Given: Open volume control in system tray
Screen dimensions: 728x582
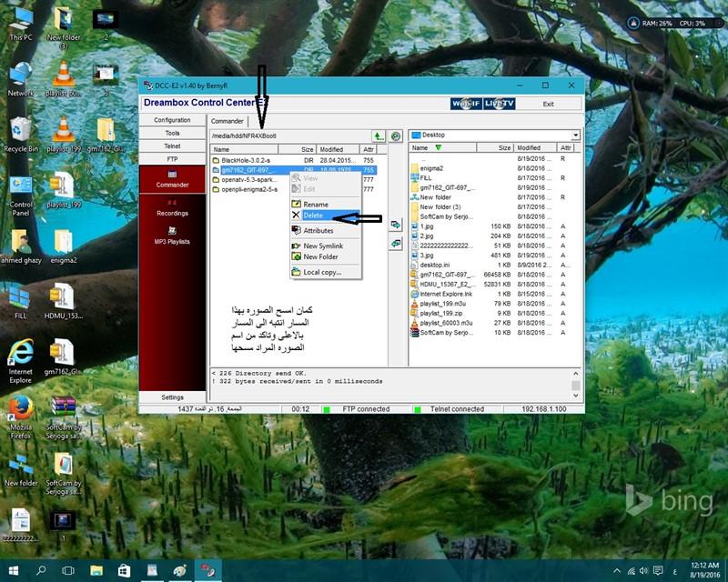Looking at the screenshot, I should click(643, 571).
